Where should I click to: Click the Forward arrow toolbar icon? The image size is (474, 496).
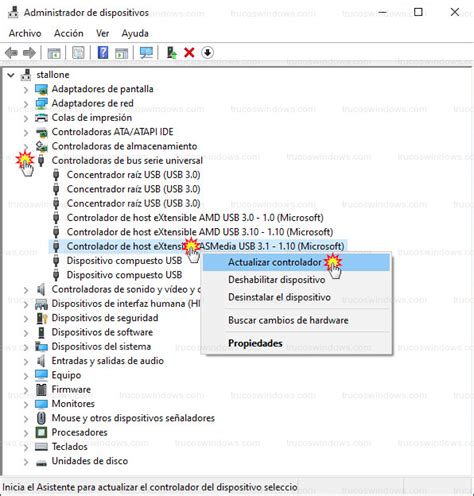coord(29,53)
